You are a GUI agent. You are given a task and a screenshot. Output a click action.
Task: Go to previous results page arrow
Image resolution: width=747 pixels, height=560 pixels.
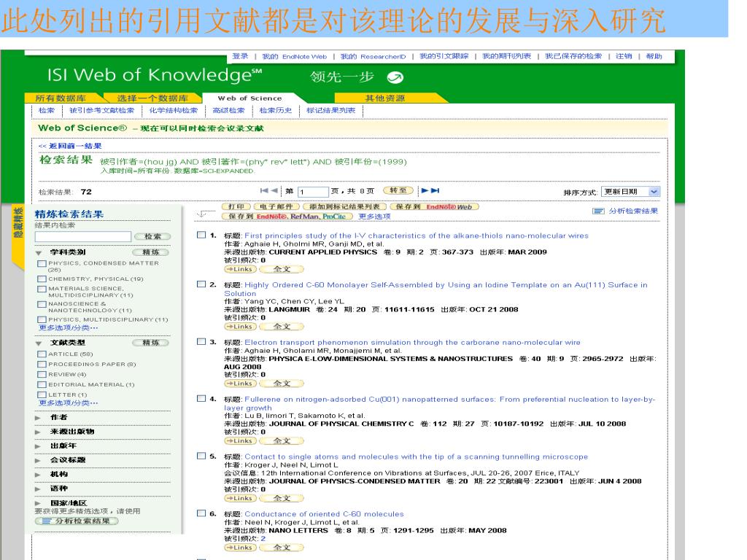(x=274, y=190)
